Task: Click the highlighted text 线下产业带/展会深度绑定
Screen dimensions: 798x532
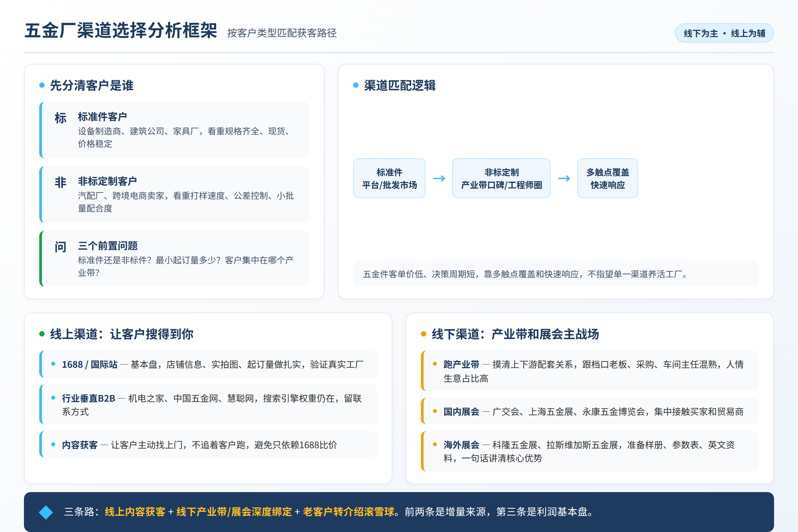Action: (234, 512)
